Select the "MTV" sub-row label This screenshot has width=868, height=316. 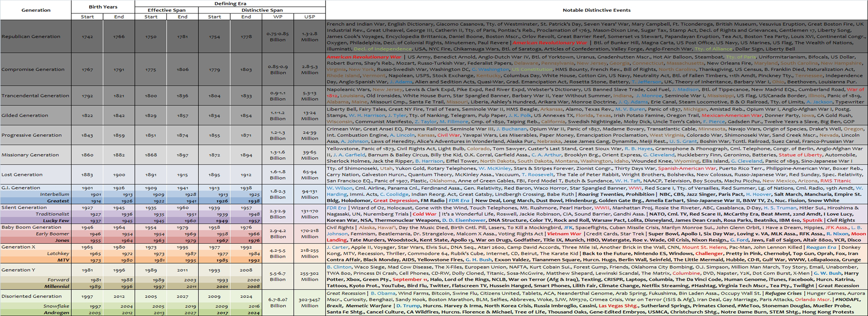pos(36,260)
